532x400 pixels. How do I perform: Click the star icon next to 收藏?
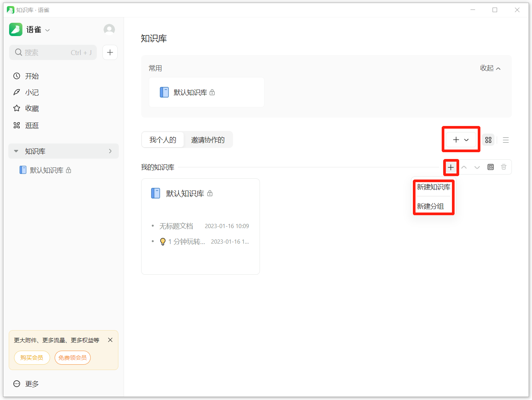[x=17, y=109]
